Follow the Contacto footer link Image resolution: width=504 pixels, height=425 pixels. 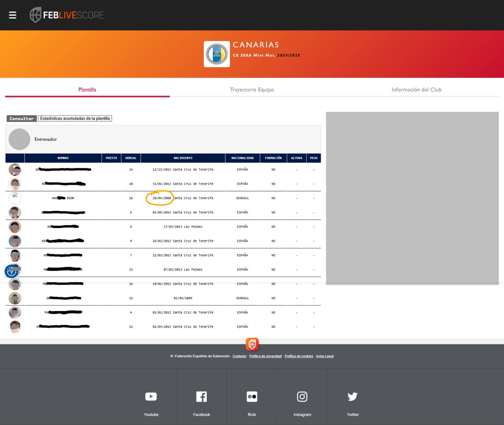[239, 356]
